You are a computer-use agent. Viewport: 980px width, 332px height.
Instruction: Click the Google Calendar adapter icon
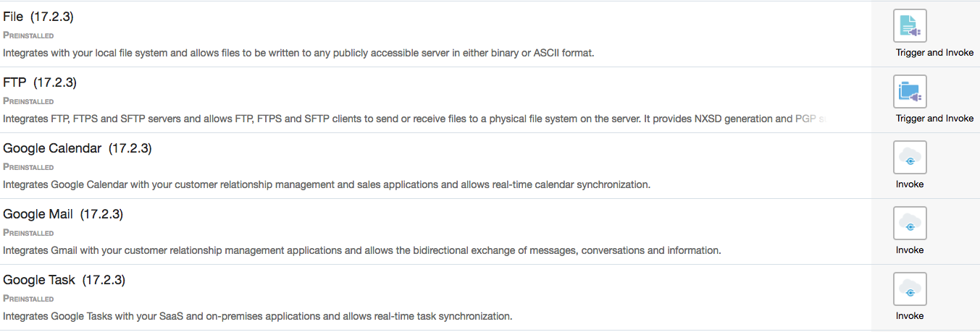pos(910,158)
